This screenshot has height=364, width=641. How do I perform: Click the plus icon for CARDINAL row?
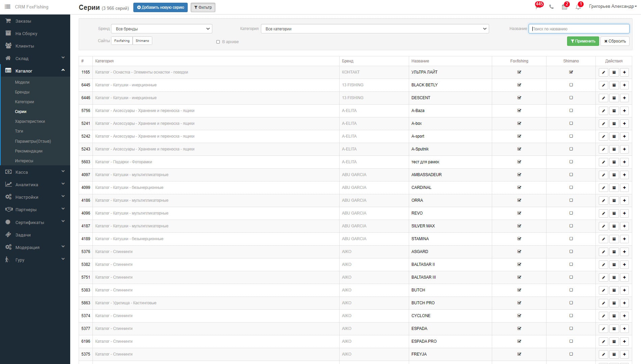coord(624,188)
